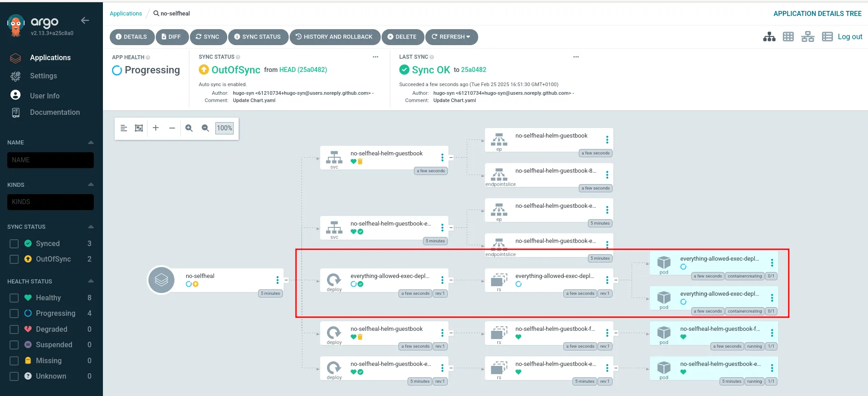The height and width of the screenshot is (396, 868).
Task: Collapse the HEALTH STATUS filter section
Action: (91, 281)
